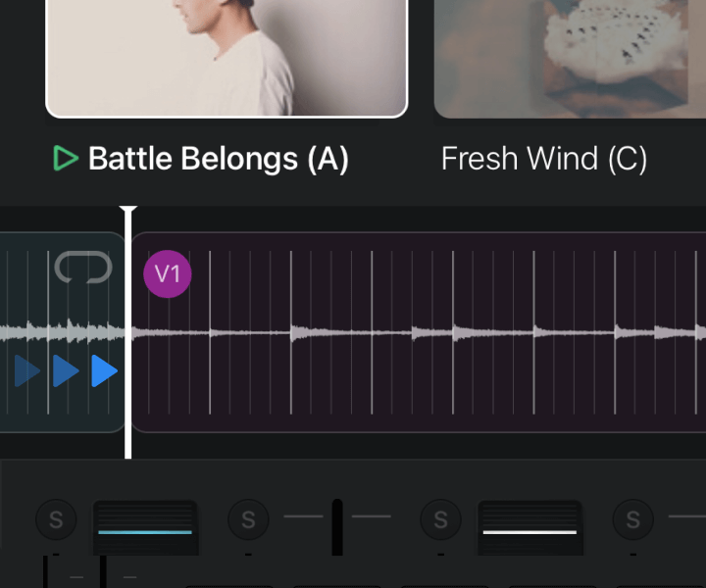Toggle the loop icon in the song section

point(83,267)
